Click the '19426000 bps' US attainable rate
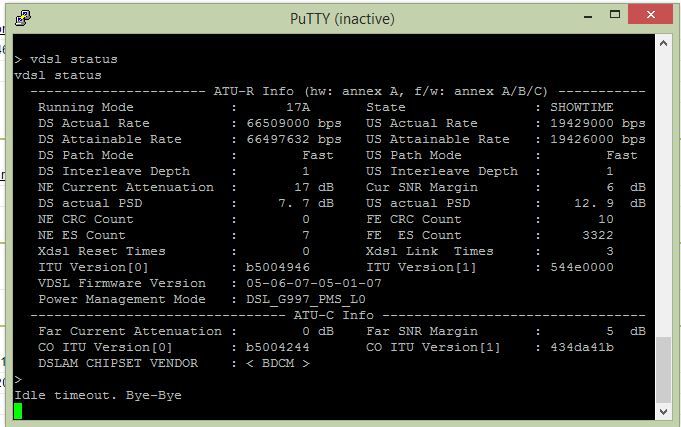Image resolution: width=681 pixels, height=427 pixels. (598, 139)
